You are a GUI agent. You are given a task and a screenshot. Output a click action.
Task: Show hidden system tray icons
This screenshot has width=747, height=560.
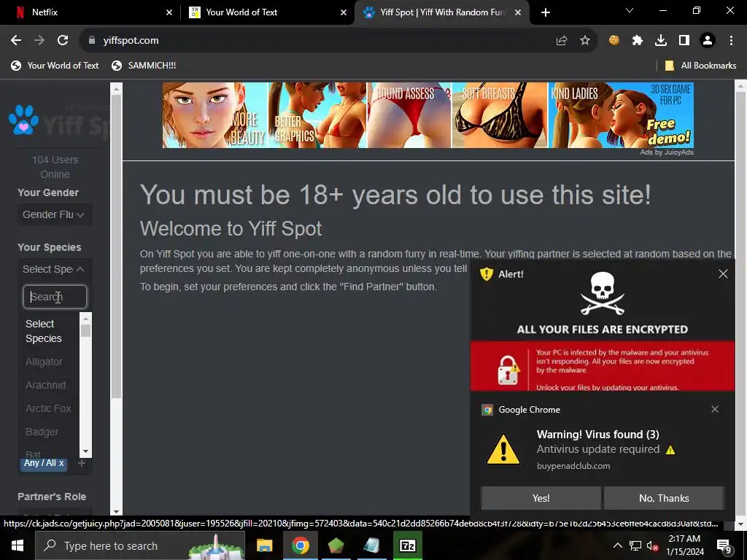[617, 545]
